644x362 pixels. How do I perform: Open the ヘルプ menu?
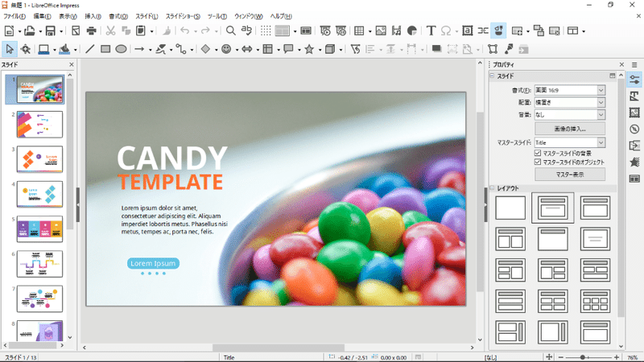[281, 16]
